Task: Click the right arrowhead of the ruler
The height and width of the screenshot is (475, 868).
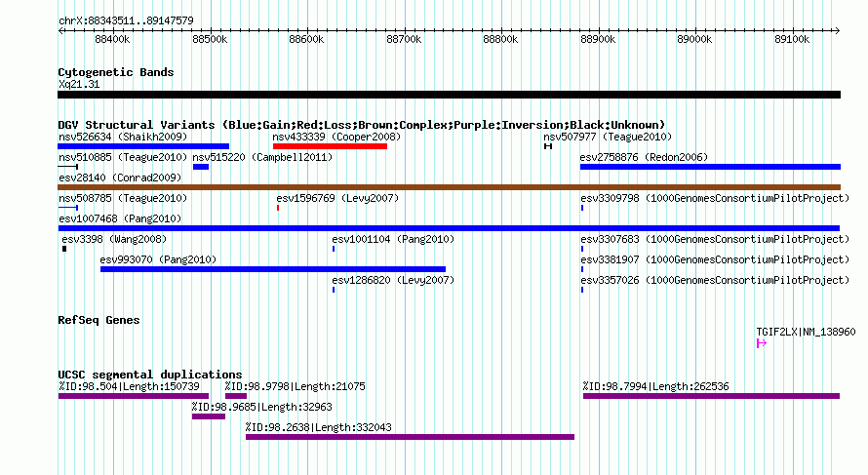Action: tap(838, 31)
